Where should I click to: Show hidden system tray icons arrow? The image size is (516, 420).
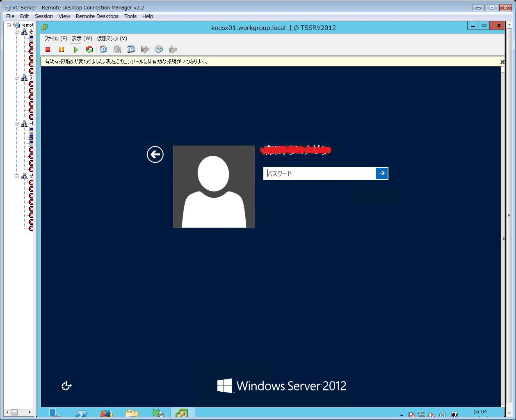(x=402, y=415)
